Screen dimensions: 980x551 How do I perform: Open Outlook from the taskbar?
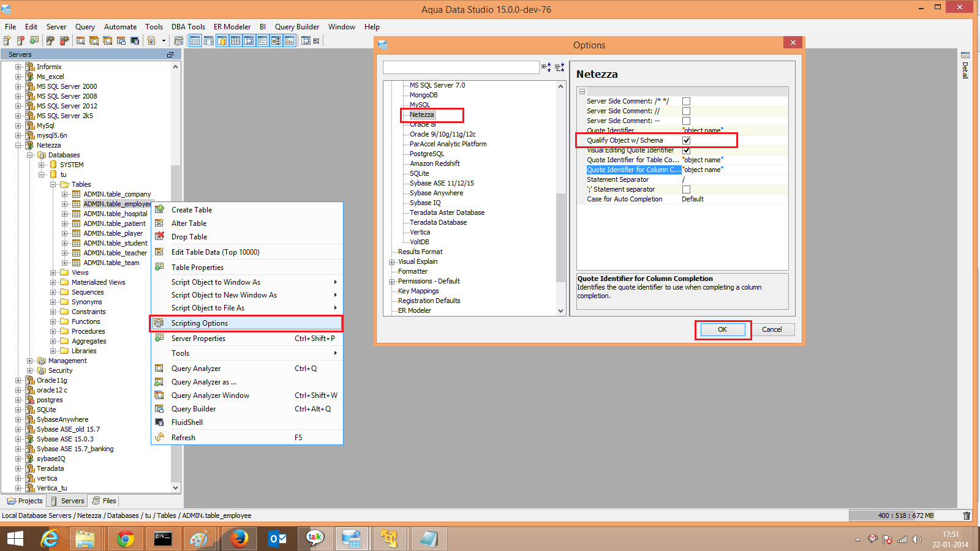pos(277,539)
